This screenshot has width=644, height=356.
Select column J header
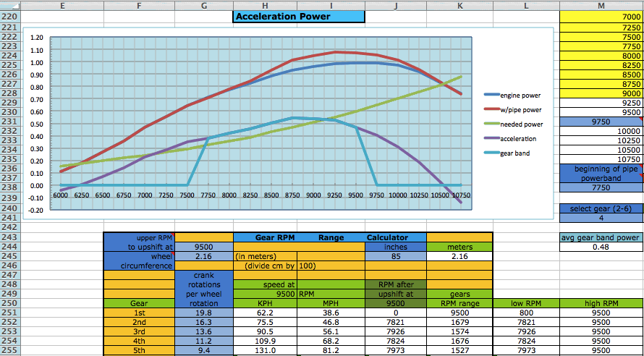[x=396, y=6]
